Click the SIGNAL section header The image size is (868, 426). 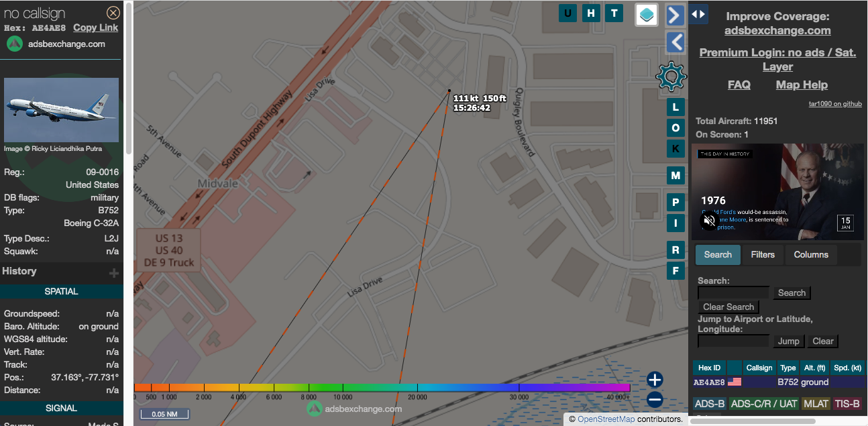pyautogui.click(x=61, y=409)
